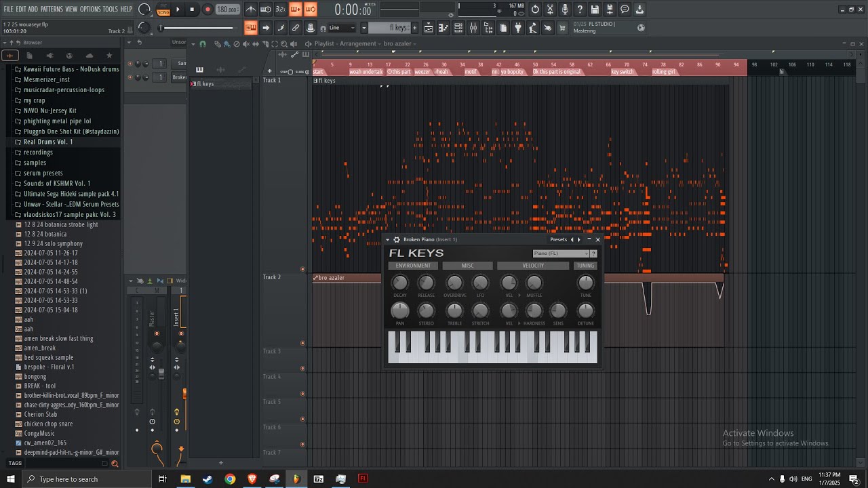Click the FL Keys help question button
Viewport: 868px width, 488px height.
click(594, 253)
